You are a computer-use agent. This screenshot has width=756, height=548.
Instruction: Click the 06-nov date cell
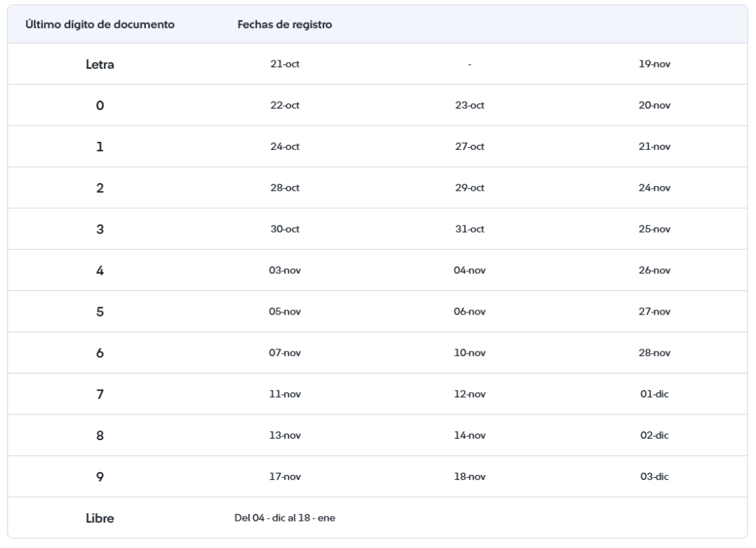[470, 312]
